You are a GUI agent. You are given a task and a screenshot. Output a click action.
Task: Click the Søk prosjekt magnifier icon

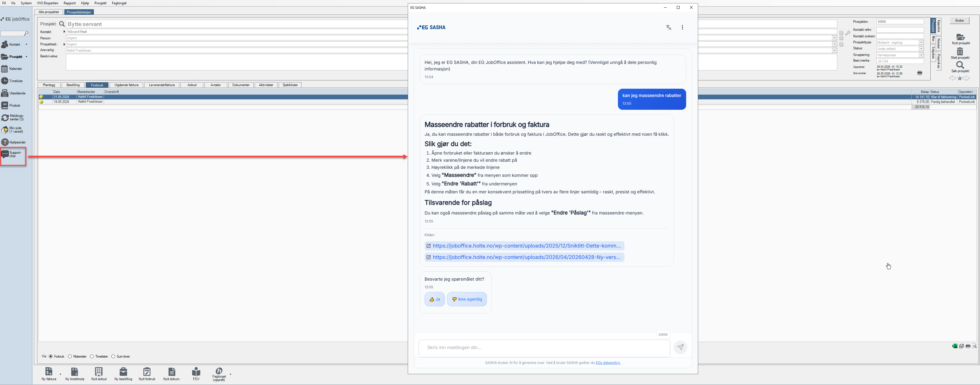[x=960, y=65]
